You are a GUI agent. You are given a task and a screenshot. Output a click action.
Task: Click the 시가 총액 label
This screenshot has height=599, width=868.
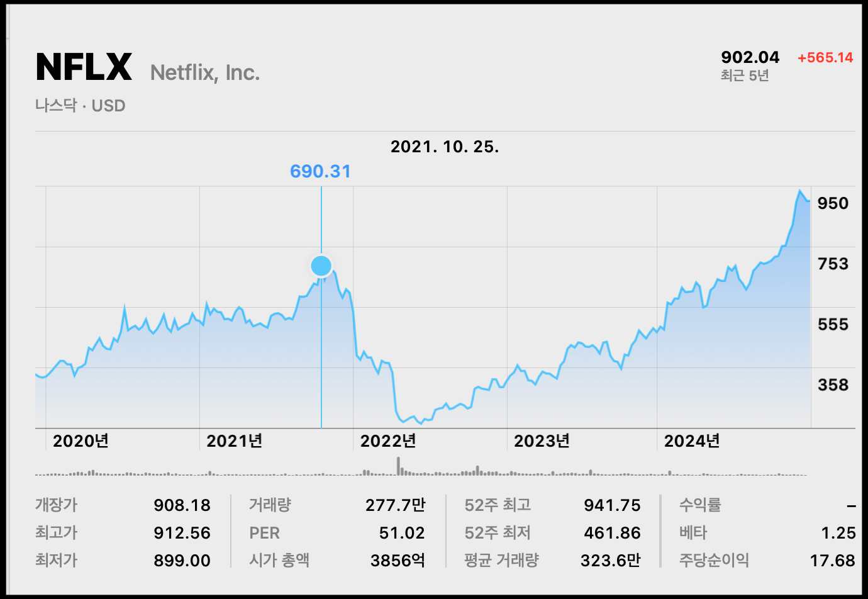279,560
